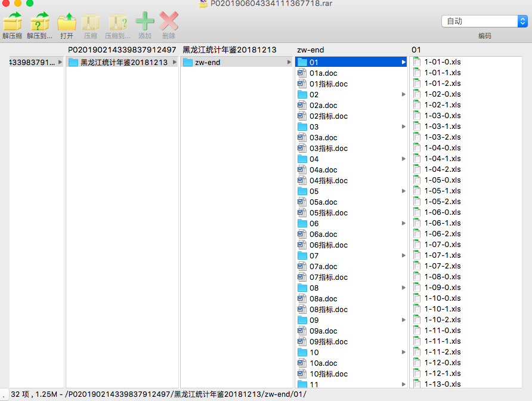The width and height of the screenshot is (532, 401).
Task: Expand the 10 folder arrow
Action: (x=403, y=353)
